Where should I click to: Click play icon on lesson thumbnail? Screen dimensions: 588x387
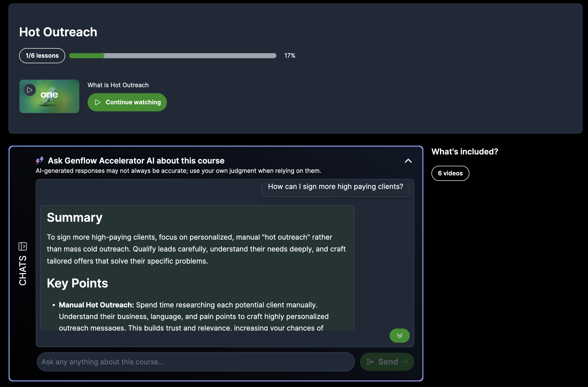coord(30,90)
